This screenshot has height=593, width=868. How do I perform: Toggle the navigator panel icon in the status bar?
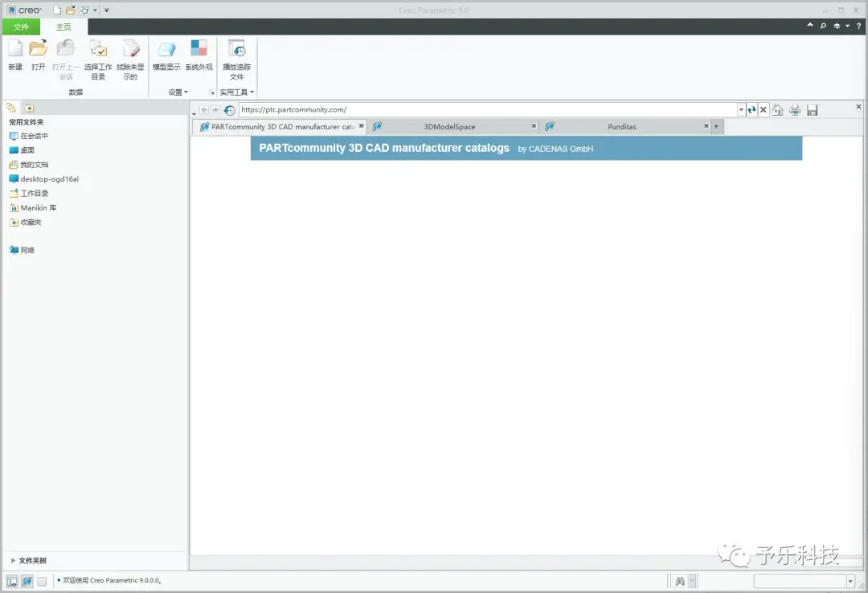point(11,582)
